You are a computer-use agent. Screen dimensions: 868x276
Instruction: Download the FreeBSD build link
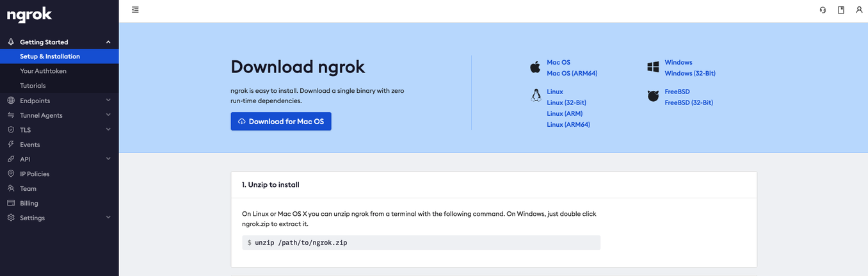click(x=677, y=92)
